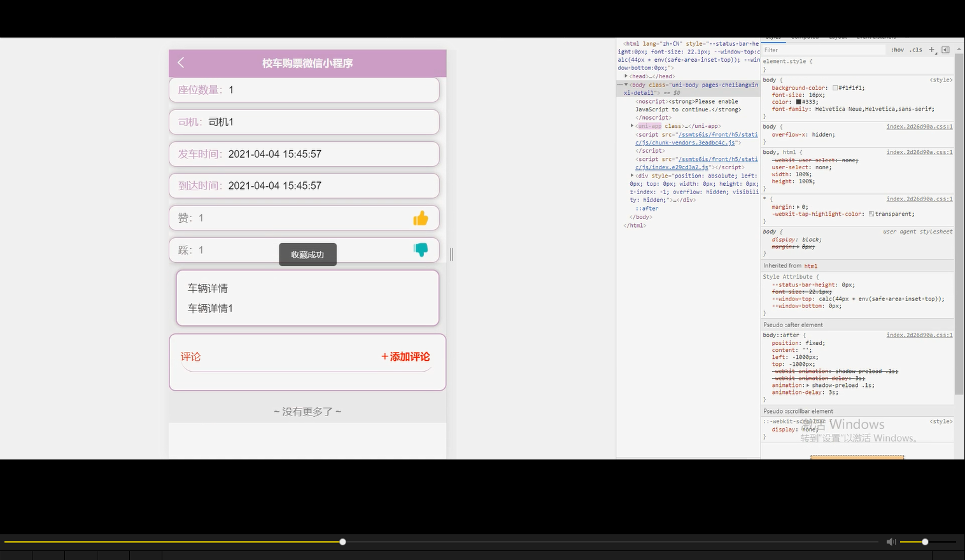Expand the uni-app element node

pyautogui.click(x=632, y=126)
